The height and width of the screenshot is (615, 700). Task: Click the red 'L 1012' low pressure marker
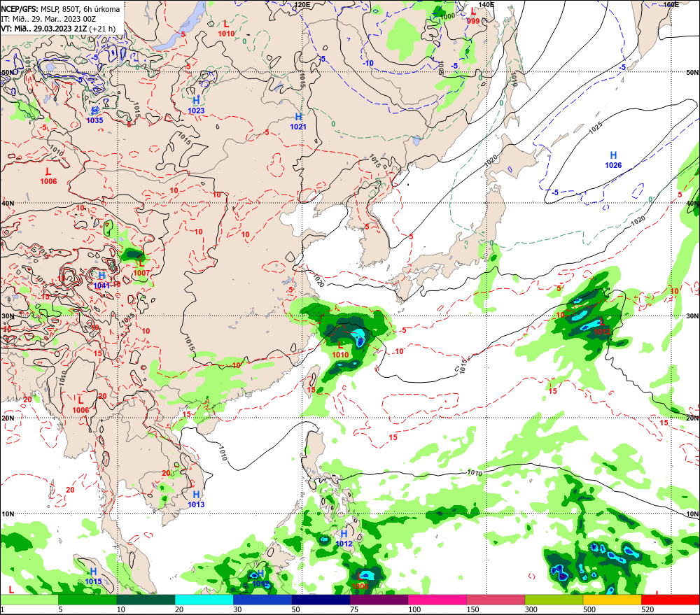[602, 327]
